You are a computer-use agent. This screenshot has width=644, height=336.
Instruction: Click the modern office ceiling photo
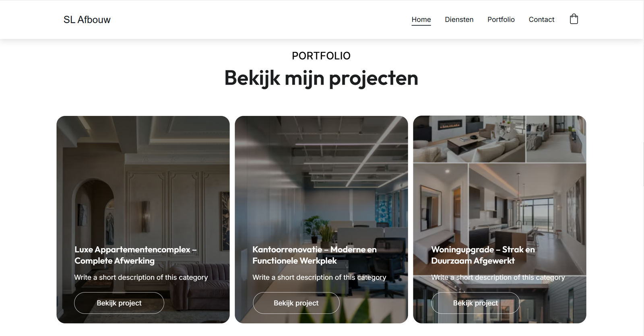pos(321,181)
